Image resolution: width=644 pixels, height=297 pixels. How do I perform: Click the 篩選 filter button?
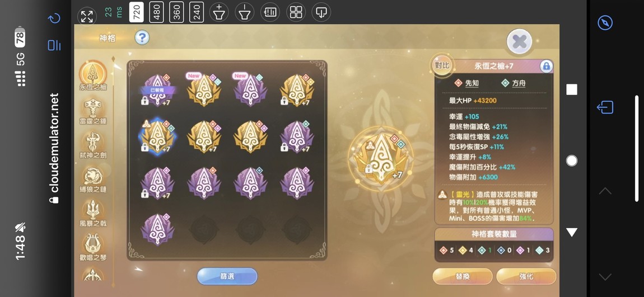(x=227, y=276)
